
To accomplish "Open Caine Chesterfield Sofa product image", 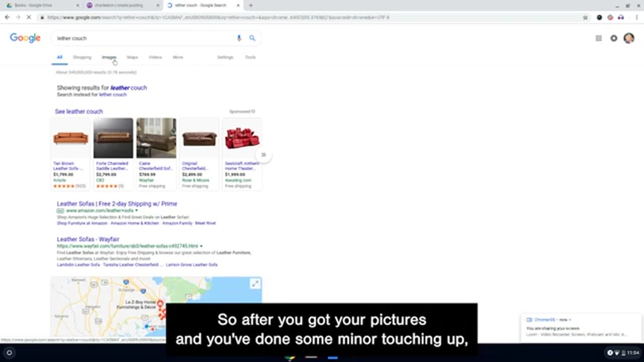I will pyautogui.click(x=156, y=138).
